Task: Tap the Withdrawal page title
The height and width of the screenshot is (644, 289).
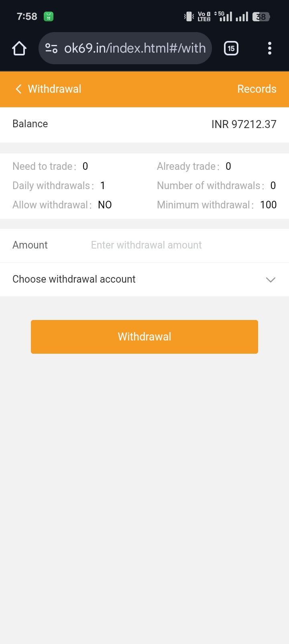Action: (x=55, y=89)
